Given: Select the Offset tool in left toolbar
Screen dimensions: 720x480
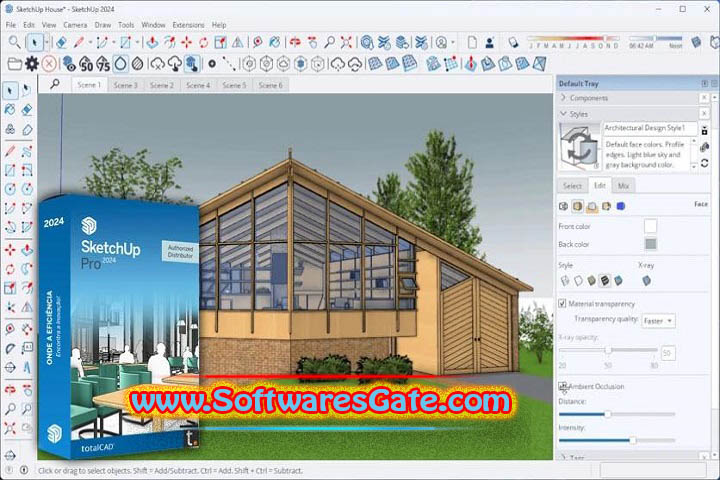Looking at the screenshot, I should coord(27,288).
